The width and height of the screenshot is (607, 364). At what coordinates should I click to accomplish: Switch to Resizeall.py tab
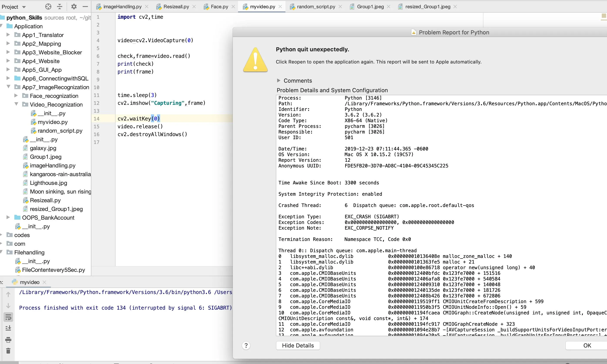pyautogui.click(x=176, y=7)
